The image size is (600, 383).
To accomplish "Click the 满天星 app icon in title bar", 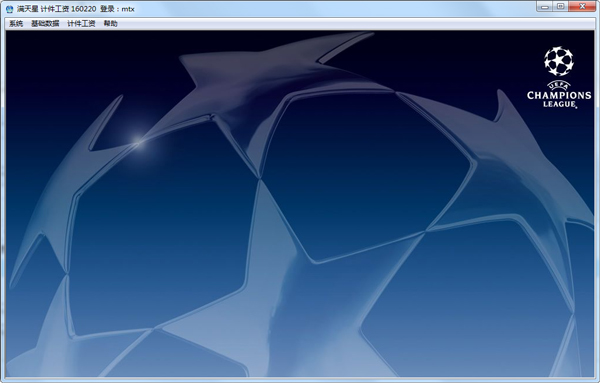I will (10, 9).
